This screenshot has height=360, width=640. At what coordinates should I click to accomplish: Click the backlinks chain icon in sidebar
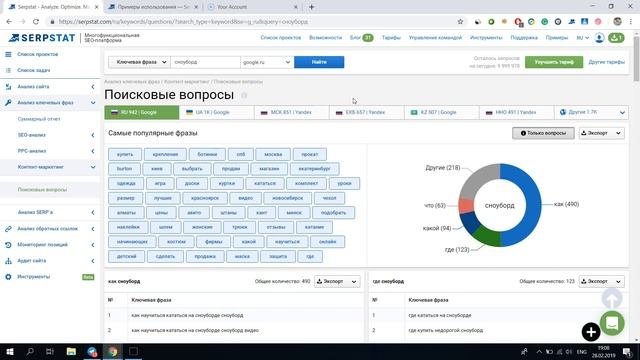tap(8, 229)
